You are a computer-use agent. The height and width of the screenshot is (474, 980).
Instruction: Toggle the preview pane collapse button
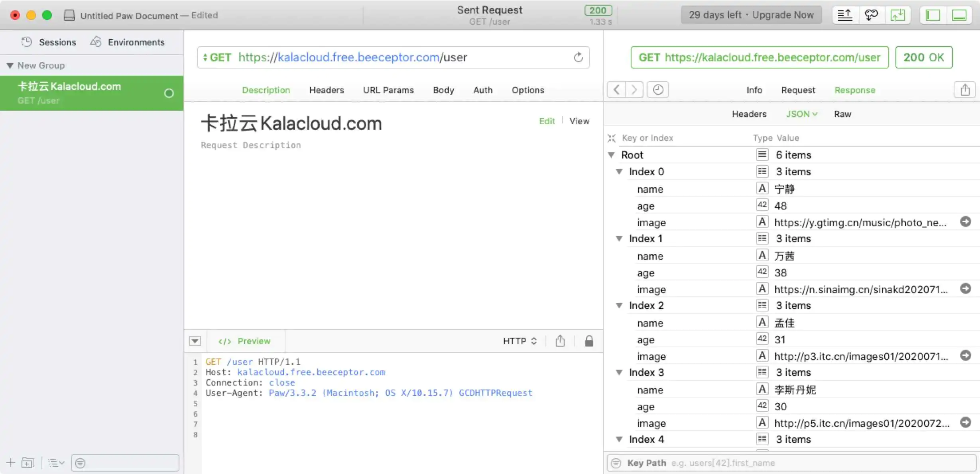pos(195,341)
